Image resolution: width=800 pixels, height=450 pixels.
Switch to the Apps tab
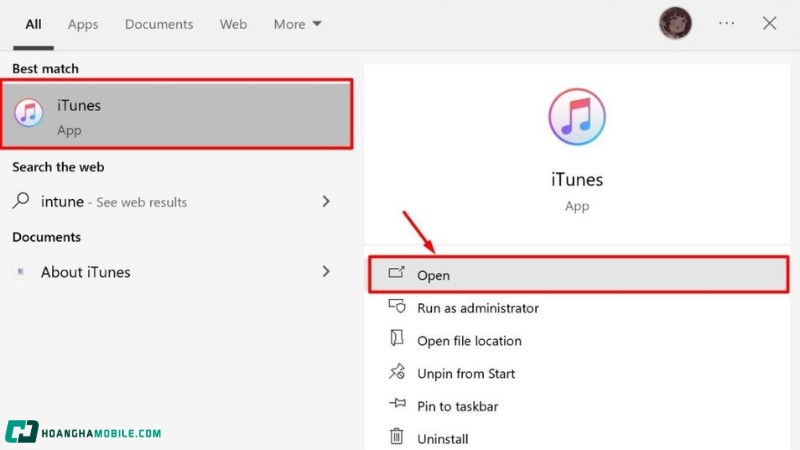point(83,24)
